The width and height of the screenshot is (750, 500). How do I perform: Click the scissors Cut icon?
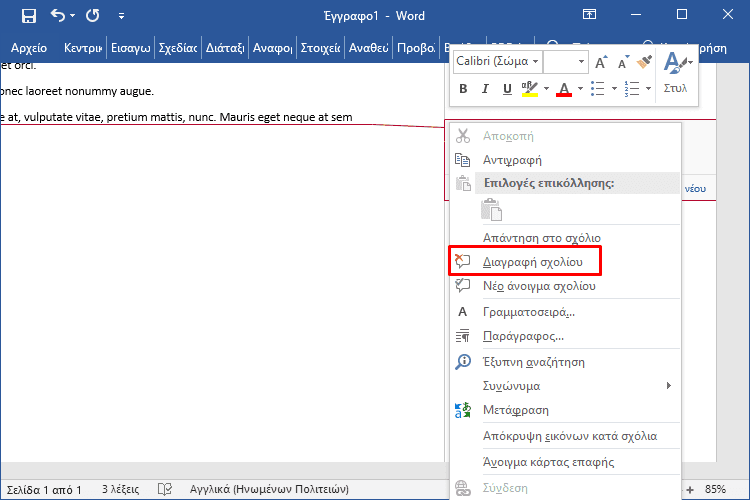click(x=463, y=136)
